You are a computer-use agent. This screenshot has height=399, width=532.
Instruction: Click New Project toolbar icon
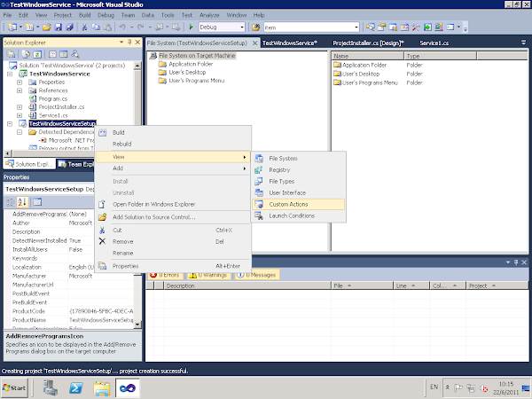coord(12,27)
